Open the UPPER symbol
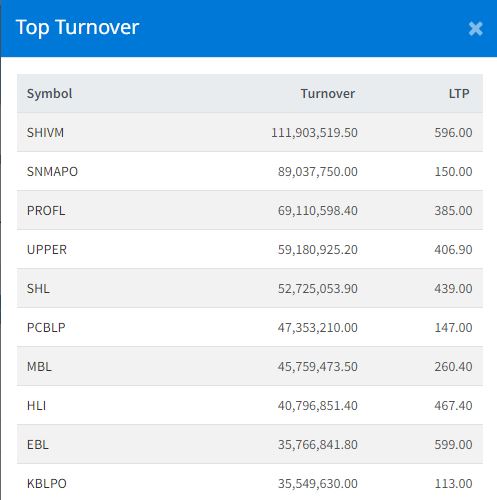The height and width of the screenshot is (500, 497). coord(47,250)
